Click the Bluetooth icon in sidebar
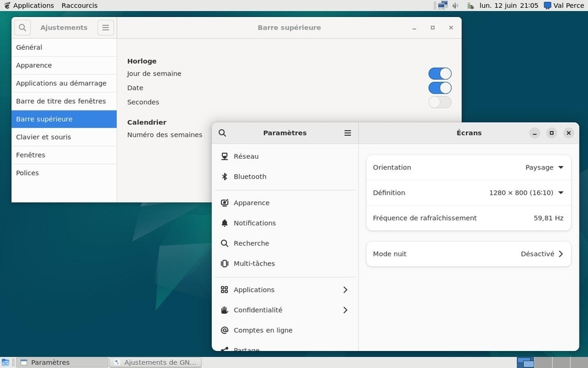This screenshot has width=588, height=368. 224,176
